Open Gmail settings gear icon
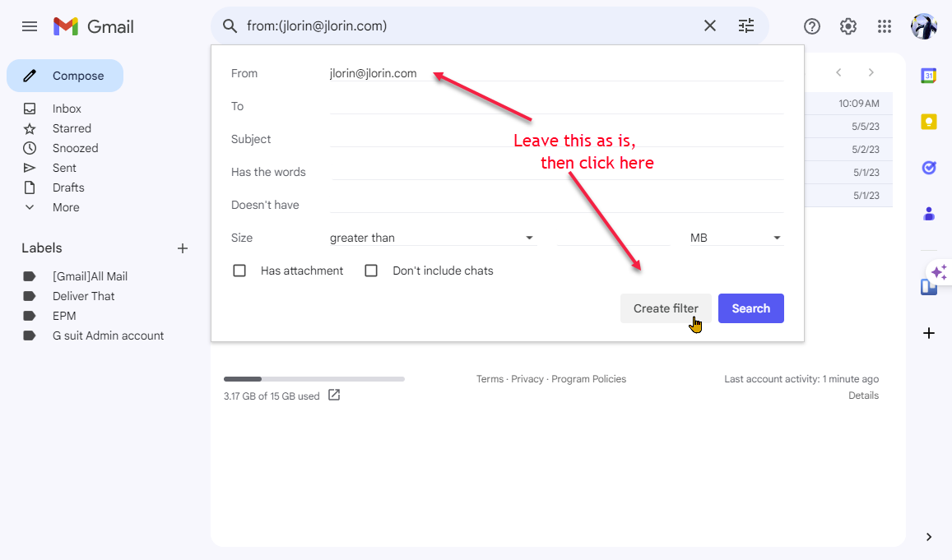Image resolution: width=952 pixels, height=560 pixels. pos(848,26)
